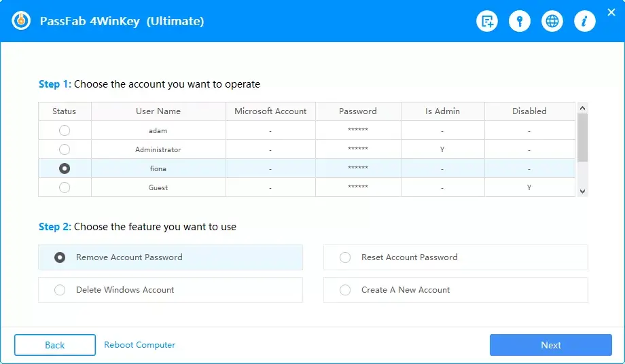Click the info icon in header
This screenshot has height=364, width=625.
584,22
